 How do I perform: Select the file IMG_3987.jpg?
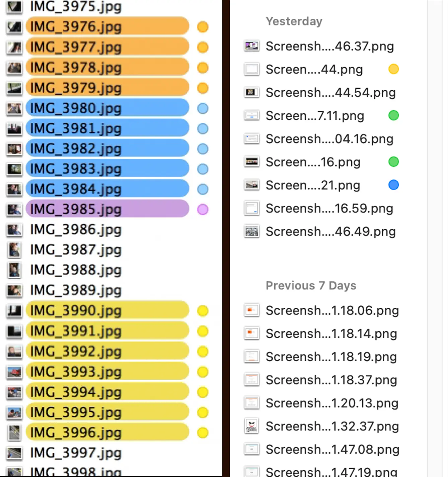[75, 250]
